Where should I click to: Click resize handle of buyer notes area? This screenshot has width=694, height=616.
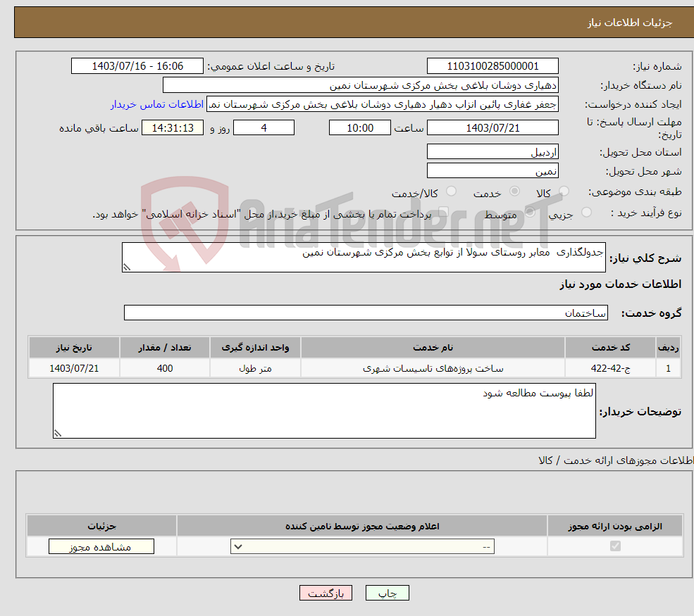58,434
